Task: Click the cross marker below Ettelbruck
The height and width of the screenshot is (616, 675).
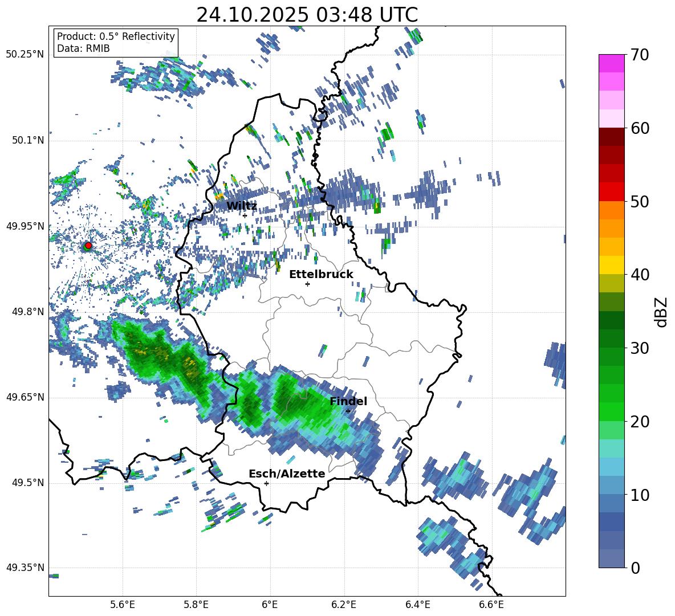Action: (x=307, y=284)
